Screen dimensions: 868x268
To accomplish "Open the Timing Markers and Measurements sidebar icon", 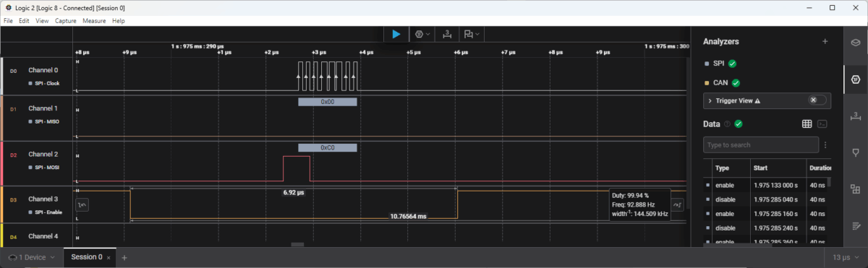I will pos(855,116).
